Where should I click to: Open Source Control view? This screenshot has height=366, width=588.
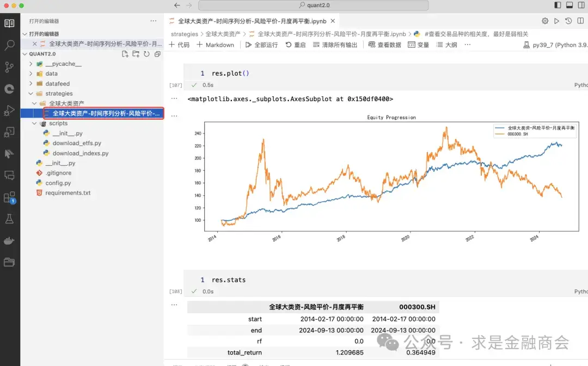coord(9,67)
